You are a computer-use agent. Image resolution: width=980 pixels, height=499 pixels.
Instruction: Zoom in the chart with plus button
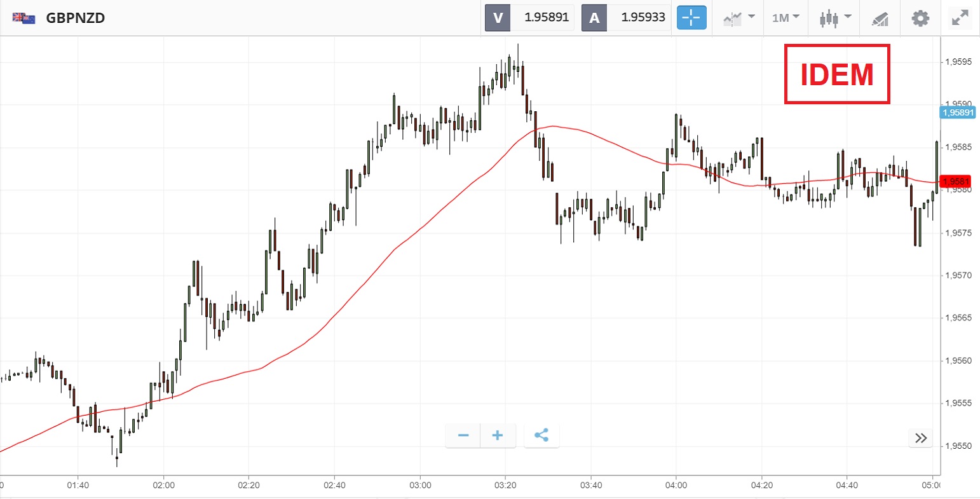click(498, 435)
